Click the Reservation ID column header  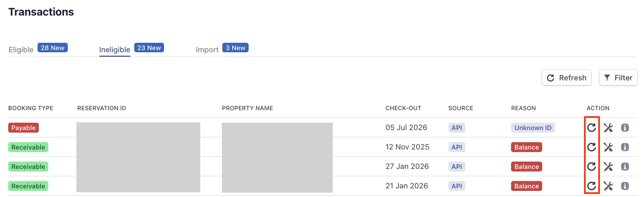101,108
